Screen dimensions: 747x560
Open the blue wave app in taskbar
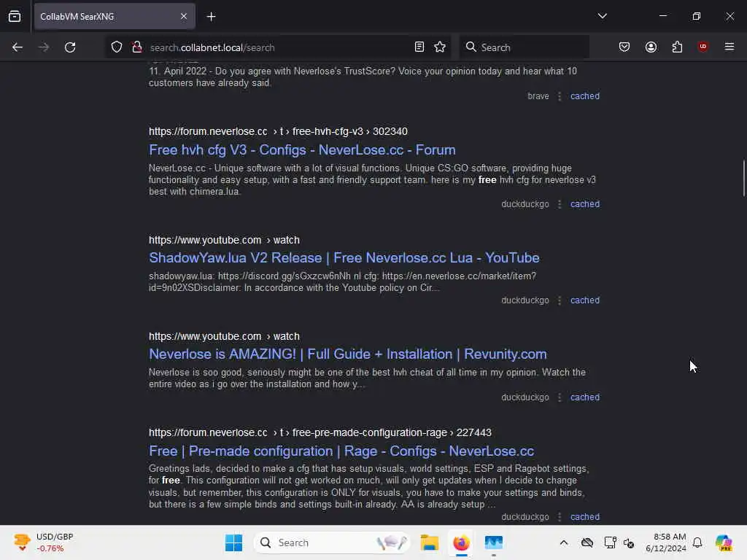click(494, 542)
